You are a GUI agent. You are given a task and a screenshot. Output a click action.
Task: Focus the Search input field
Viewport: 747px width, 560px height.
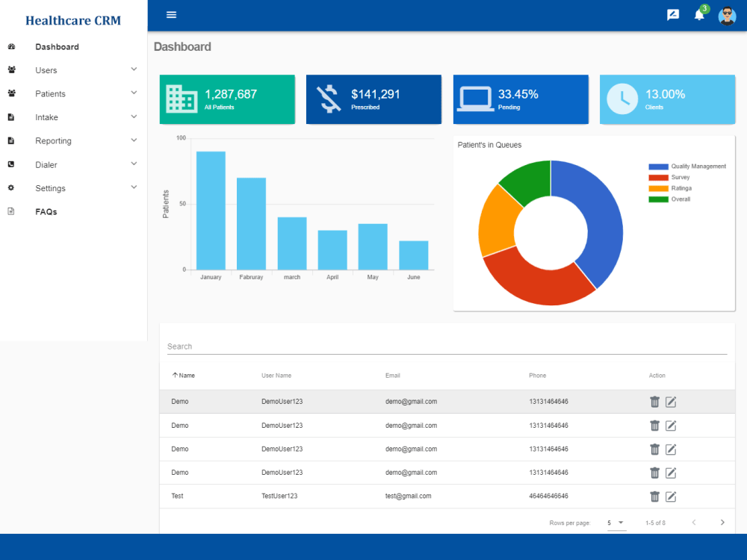[447, 346]
